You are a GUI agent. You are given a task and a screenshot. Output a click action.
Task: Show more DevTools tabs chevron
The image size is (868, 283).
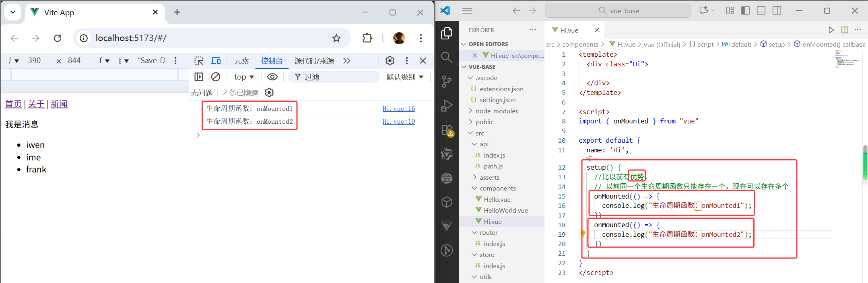pyautogui.click(x=347, y=61)
